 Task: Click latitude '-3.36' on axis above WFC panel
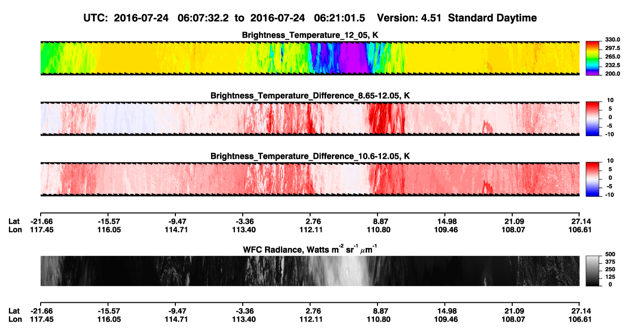(243, 221)
